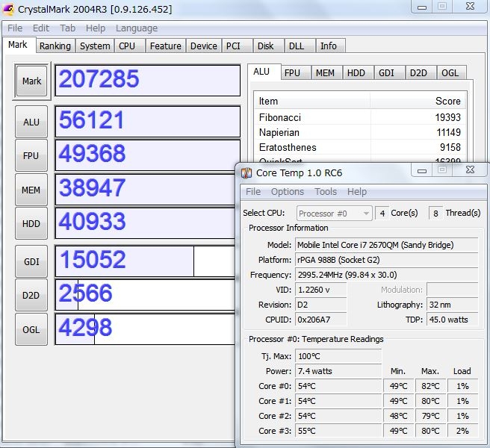The image size is (490, 448).
Task: Run all benchmarks with Mark button
Action: [x=31, y=81]
